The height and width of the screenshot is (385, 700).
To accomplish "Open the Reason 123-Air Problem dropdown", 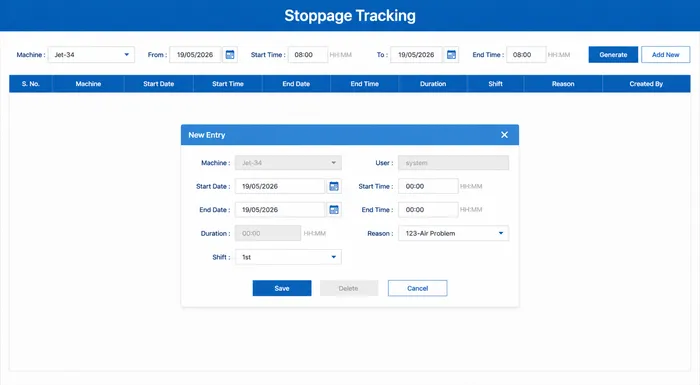I will click(454, 233).
